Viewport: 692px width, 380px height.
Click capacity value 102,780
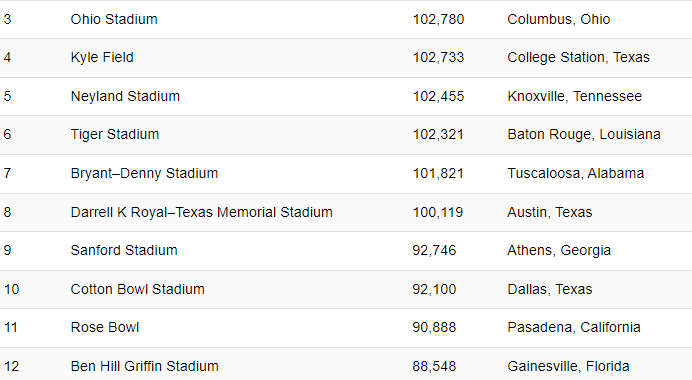pos(438,19)
